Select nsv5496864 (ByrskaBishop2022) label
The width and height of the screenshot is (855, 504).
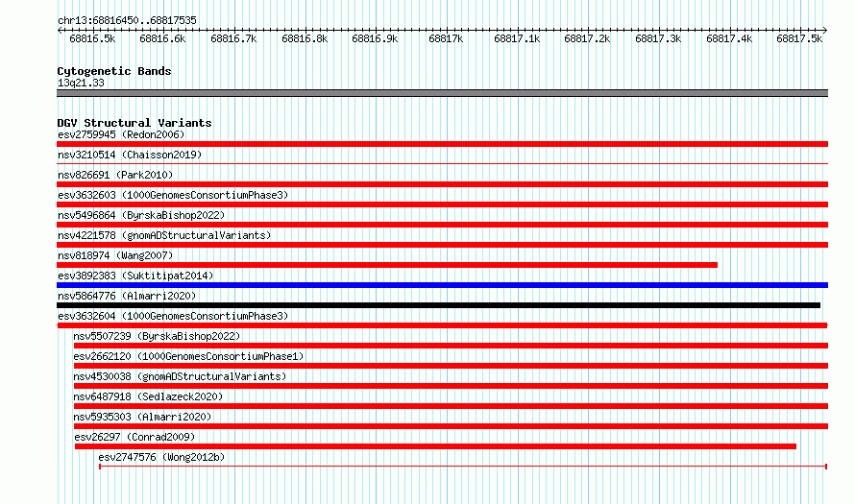141,215
